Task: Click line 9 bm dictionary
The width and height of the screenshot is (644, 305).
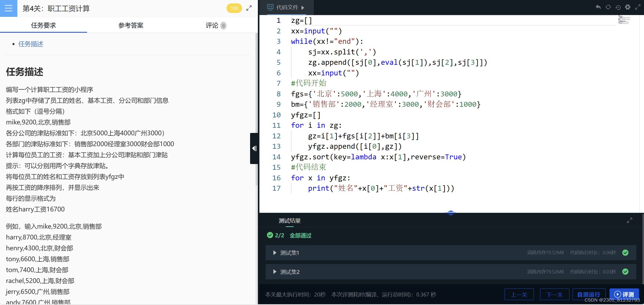Action: tap(386, 104)
